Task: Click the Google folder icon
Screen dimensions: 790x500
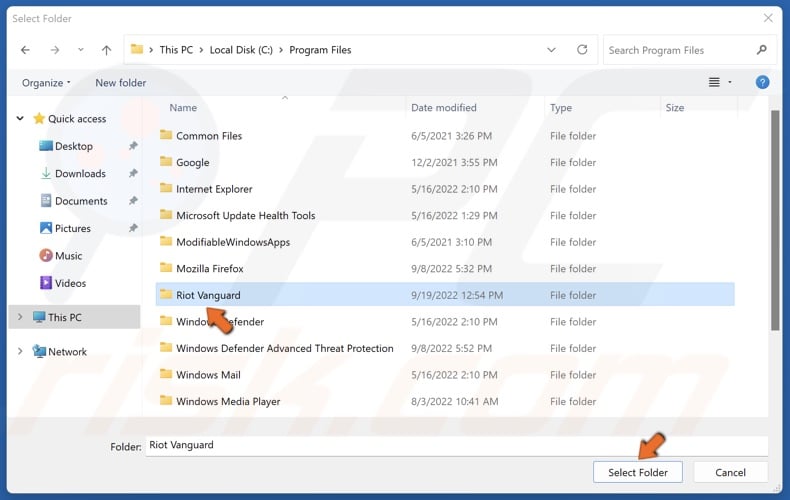Action: 166,161
